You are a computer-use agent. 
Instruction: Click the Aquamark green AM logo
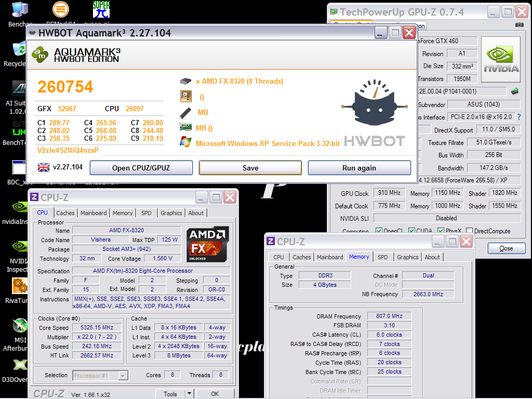click(x=40, y=54)
